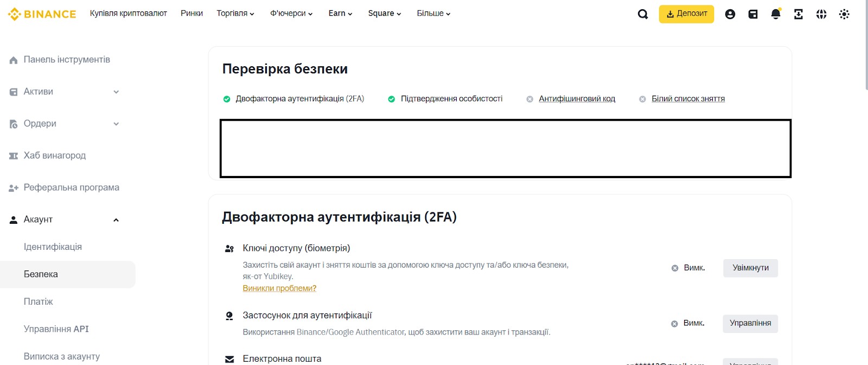The height and width of the screenshot is (365, 868).
Task: Open the download app icon
Action: point(799,14)
